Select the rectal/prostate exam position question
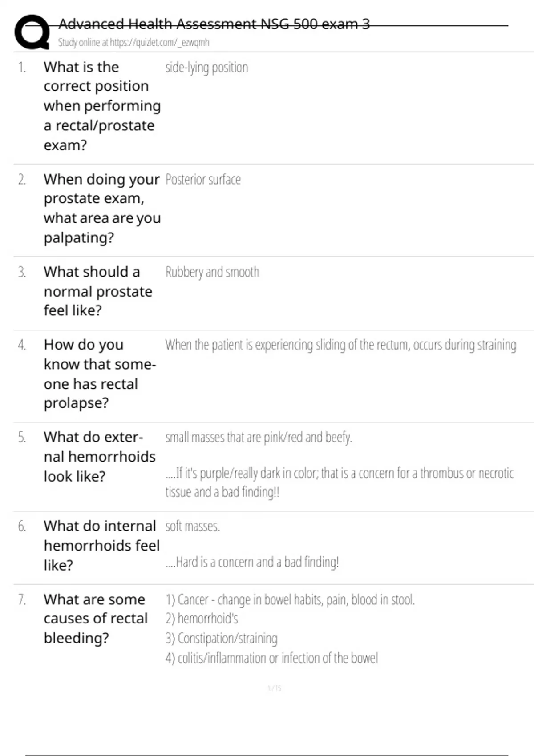 [x=101, y=106]
